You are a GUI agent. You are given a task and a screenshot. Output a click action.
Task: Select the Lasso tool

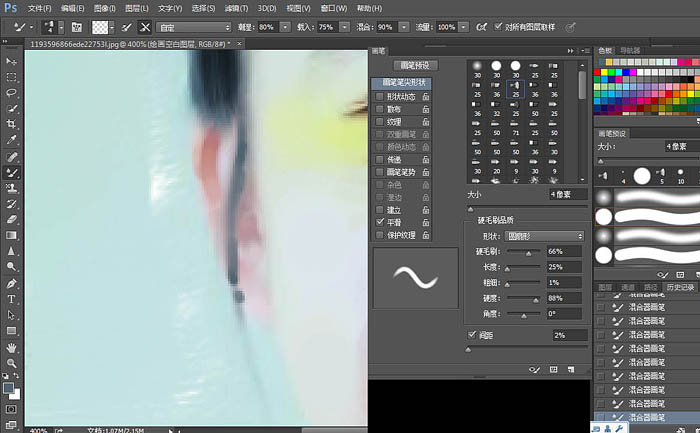pos(11,92)
